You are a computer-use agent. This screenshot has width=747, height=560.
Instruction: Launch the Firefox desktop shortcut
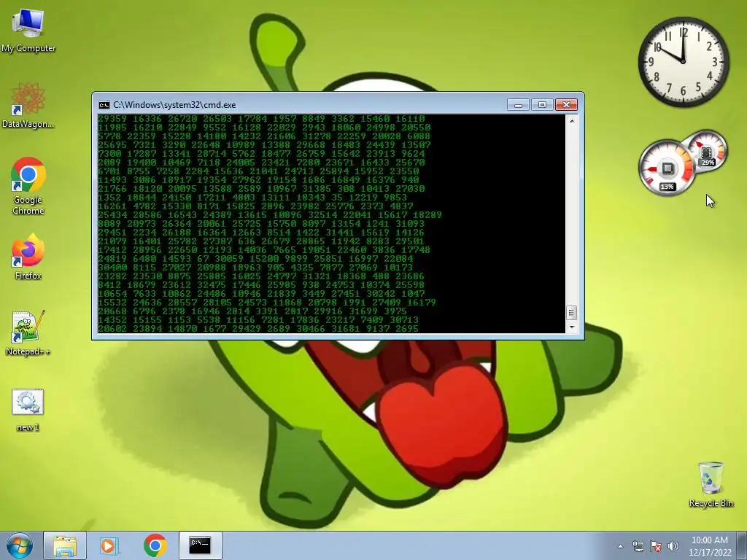point(28,257)
